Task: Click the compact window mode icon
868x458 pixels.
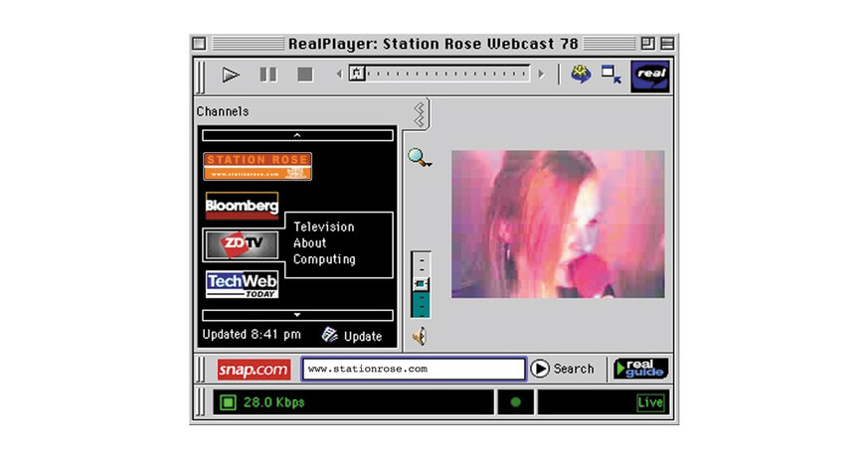Action: pos(611,75)
